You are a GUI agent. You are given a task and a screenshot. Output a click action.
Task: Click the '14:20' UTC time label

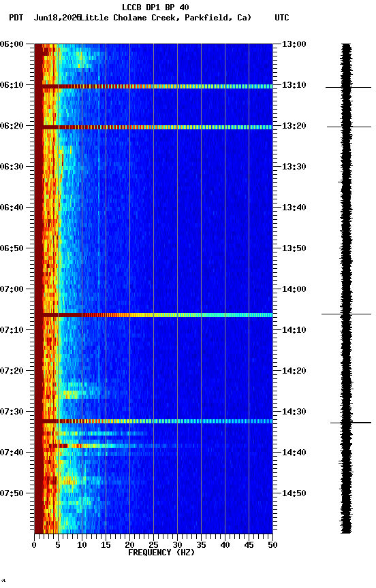click(294, 371)
